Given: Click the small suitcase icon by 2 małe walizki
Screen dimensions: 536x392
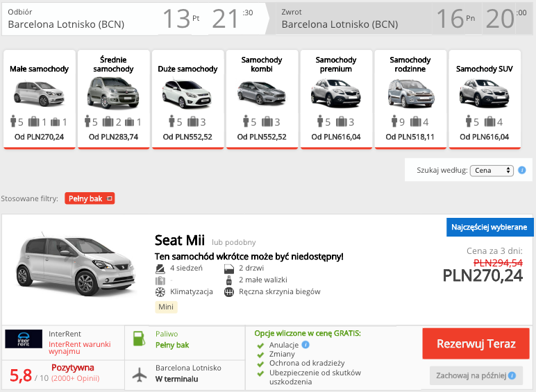Looking at the screenshot, I should (229, 280).
